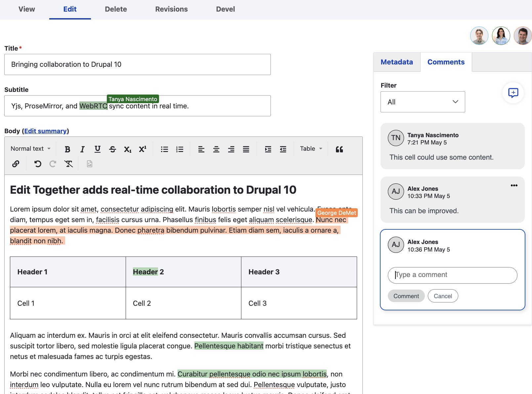Click the highlighted WebRTC word in subtitle
This screenshot has width=532, height=394.
click(x=93, y=106)
